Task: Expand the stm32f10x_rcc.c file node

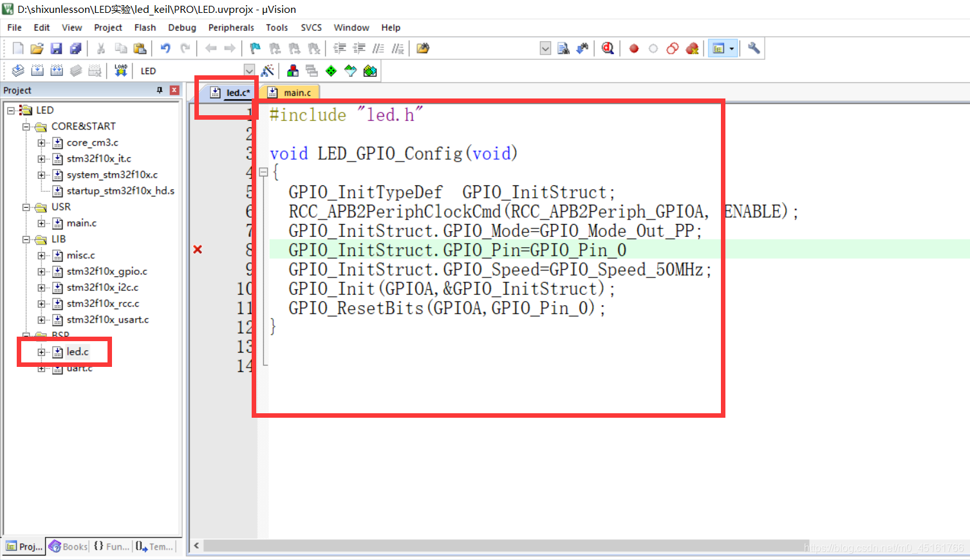Action: [x=42, y=304]
